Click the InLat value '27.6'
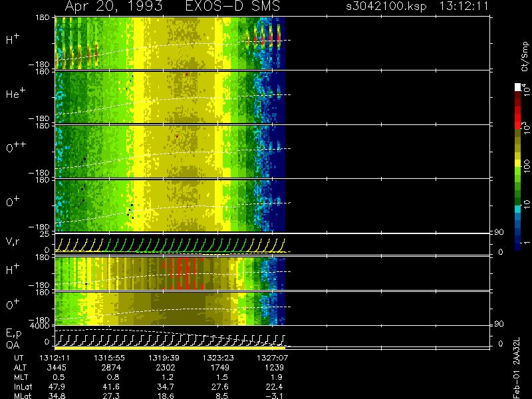Image resolution: width=532 pixels, height=399 pixels. coord(221,387)
